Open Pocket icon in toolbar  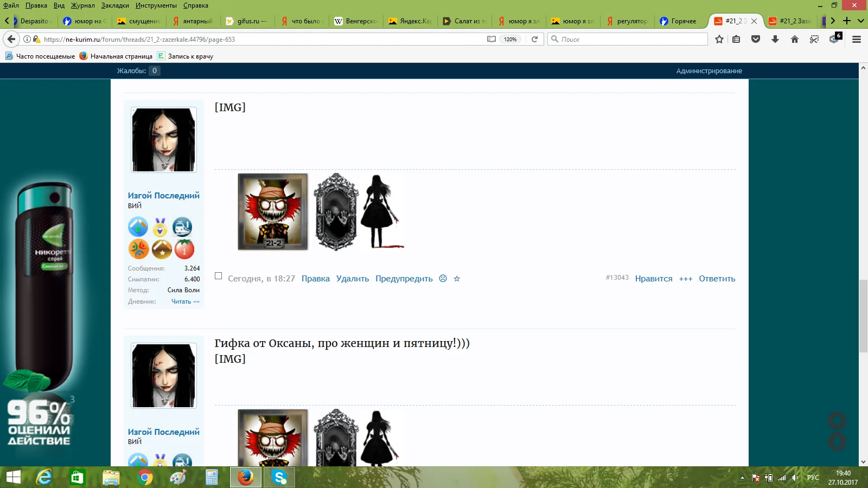point(756,39)
